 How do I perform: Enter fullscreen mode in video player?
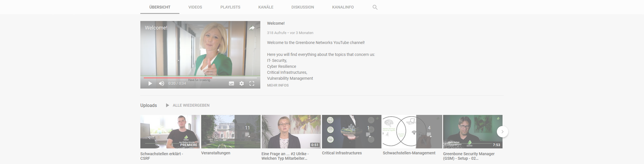tap(252, 83)
